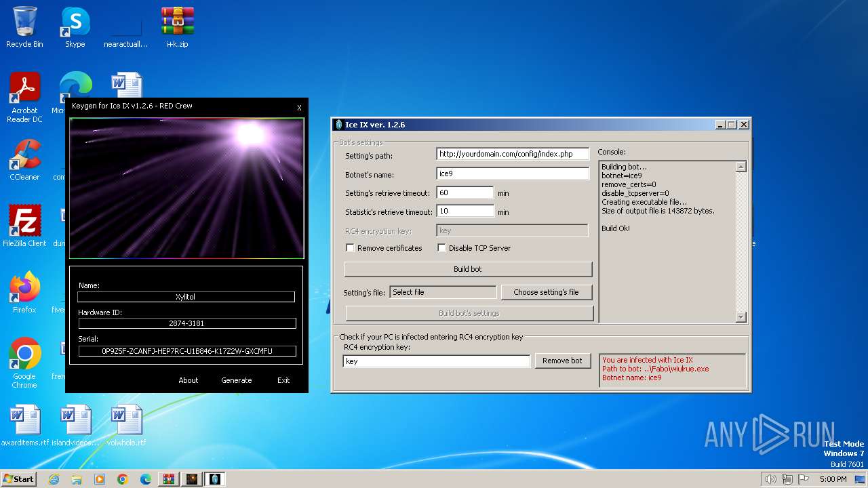The width and height of the screenshot is (868, 488).
Task: Click the Botnet's name field
Action: click(513, 174)
